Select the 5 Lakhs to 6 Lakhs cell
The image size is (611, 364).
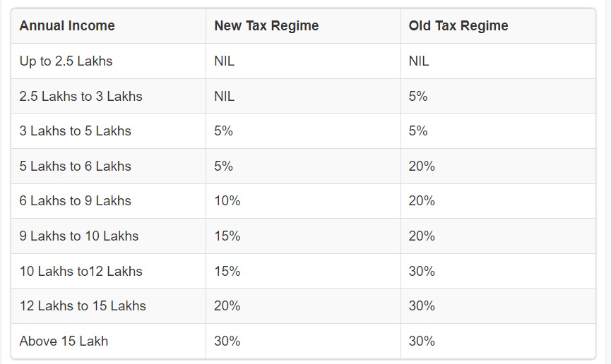pyautogui.click(x=76, y=166)
